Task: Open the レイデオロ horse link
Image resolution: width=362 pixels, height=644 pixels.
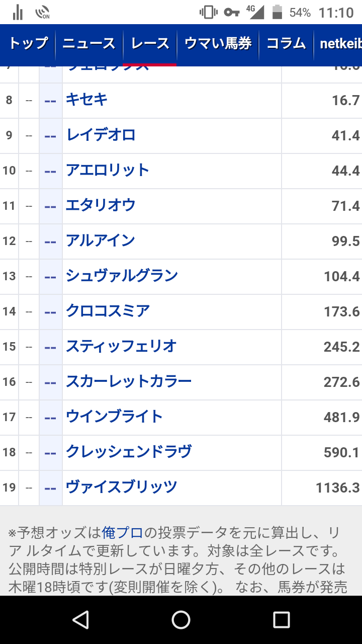Action: click(x=101, y=135)
